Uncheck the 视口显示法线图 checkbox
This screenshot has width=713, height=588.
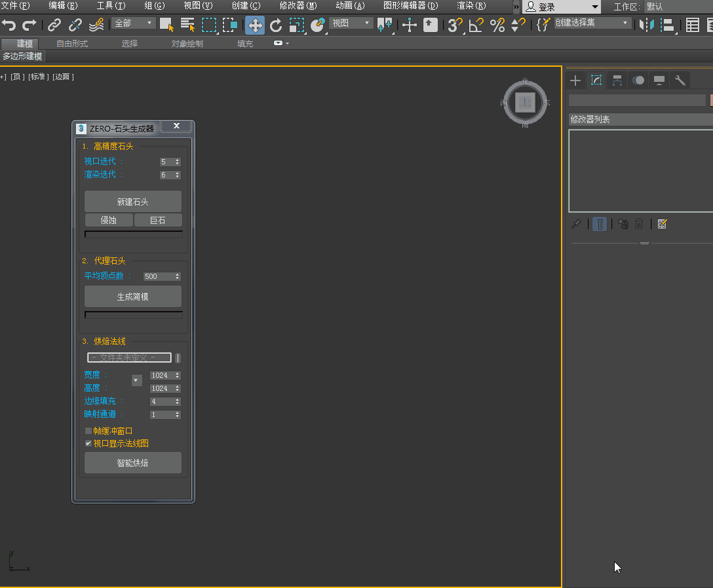point(88,443)
